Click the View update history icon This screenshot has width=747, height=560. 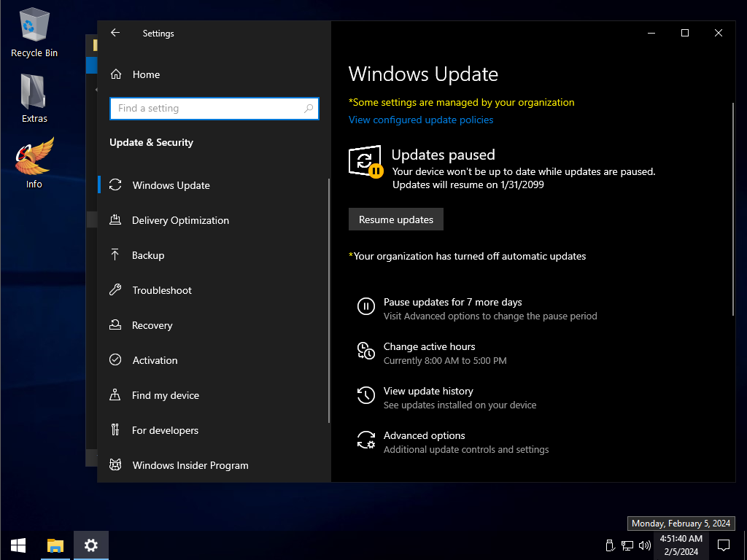click(x=365, y=395)
